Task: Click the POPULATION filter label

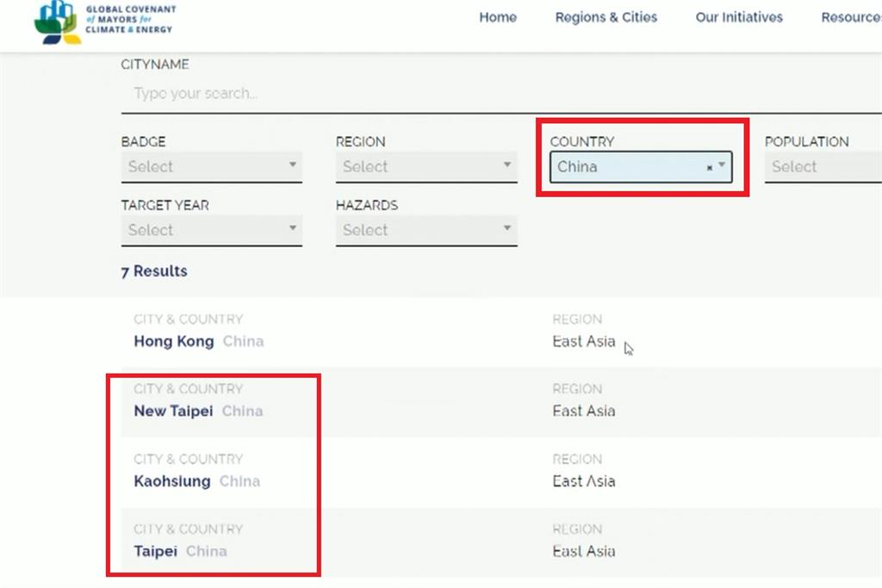Action: [x=806, y=142]
